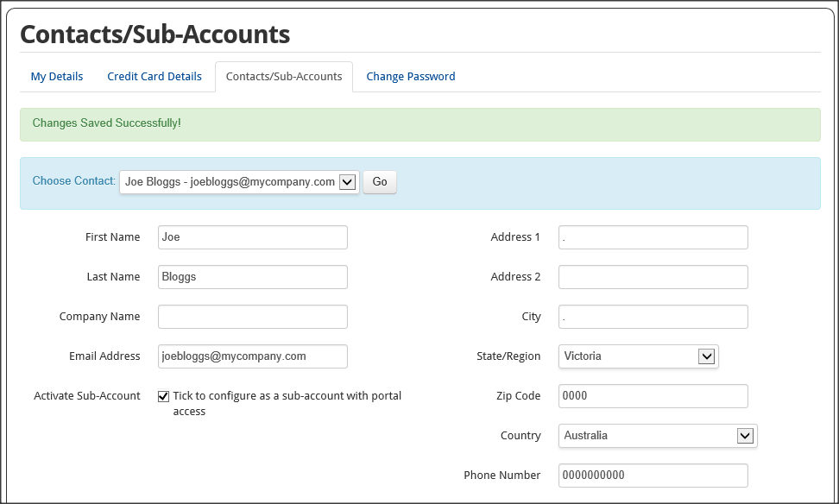Open the Change Password tab
This screenshot has height=504, width=839.
(x=410, y=77)
